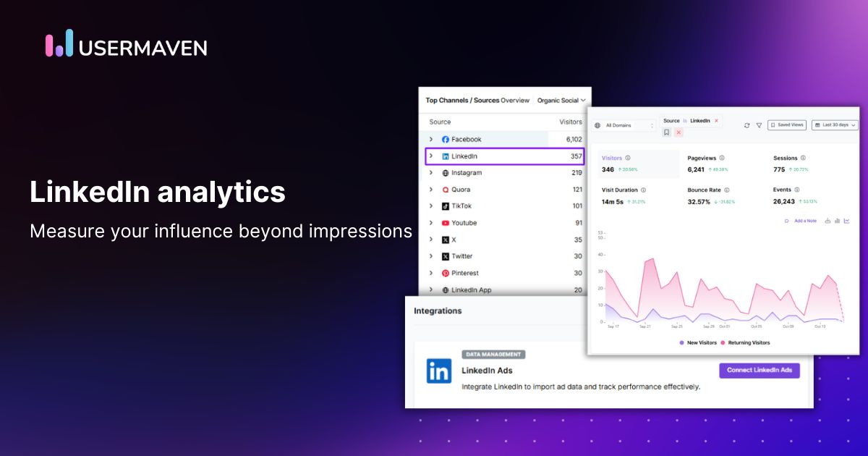Click the Connect LinkedIn Ads button
Image resolution: width=868 pixels, height=456 pixels.
click(759, 371)
